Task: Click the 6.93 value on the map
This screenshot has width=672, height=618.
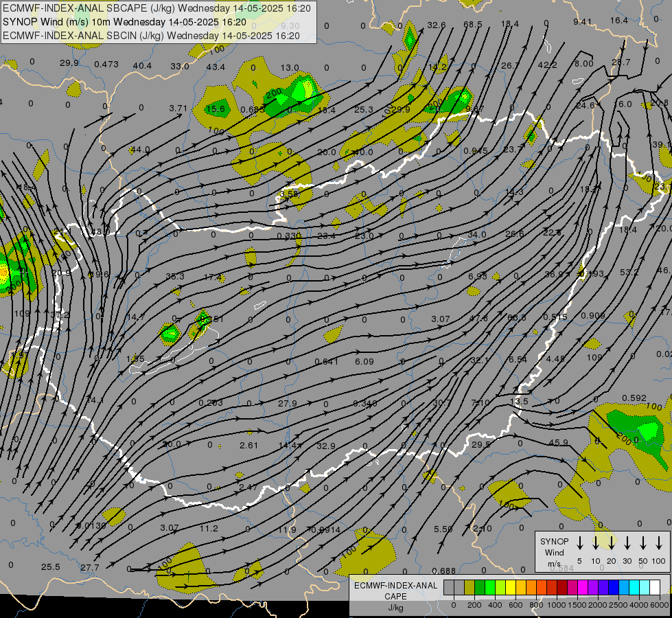Action: click(478, 277)
